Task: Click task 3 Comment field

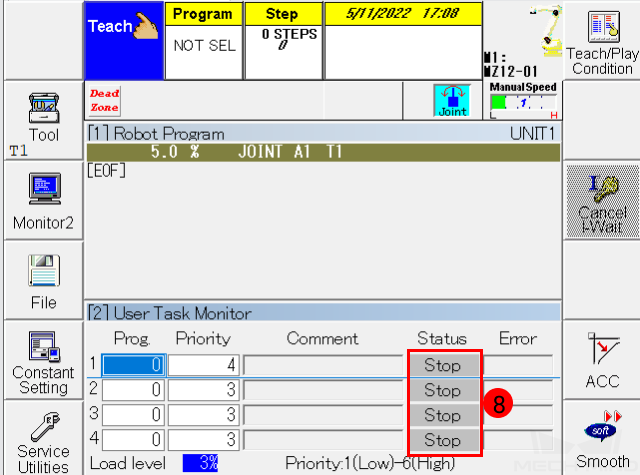Action: click(x=323, y=415)
